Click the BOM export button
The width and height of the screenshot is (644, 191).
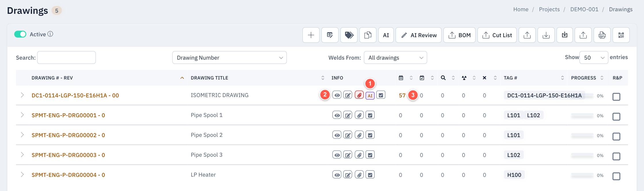460,35
